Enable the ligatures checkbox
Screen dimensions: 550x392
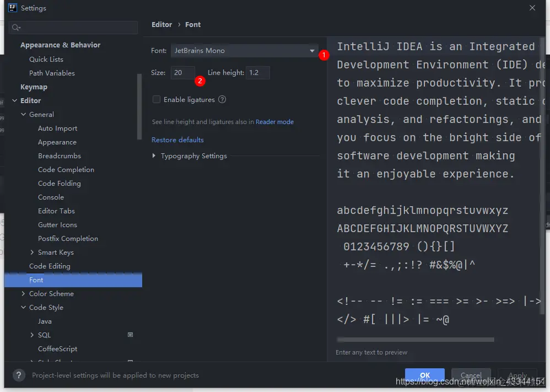[x=157, y=99]
